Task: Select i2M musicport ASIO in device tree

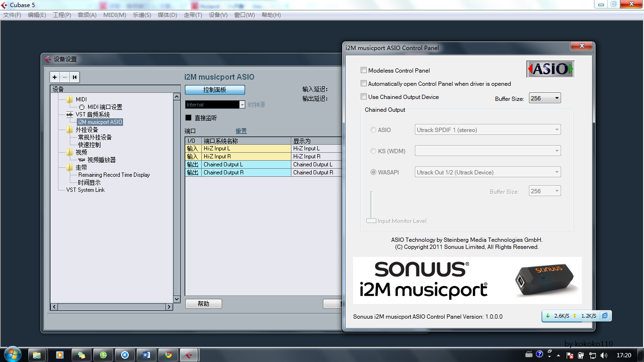Action: click(100, 122)
